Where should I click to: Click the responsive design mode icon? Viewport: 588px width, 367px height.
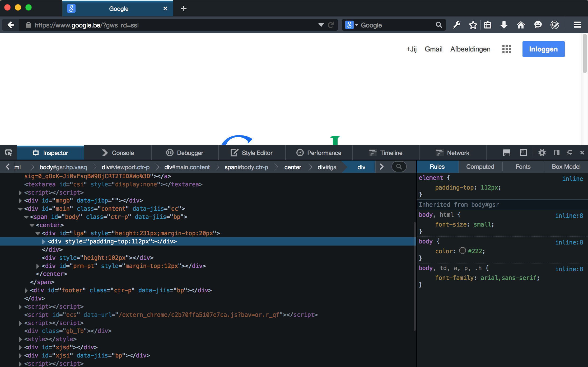(x=523, y=153)
